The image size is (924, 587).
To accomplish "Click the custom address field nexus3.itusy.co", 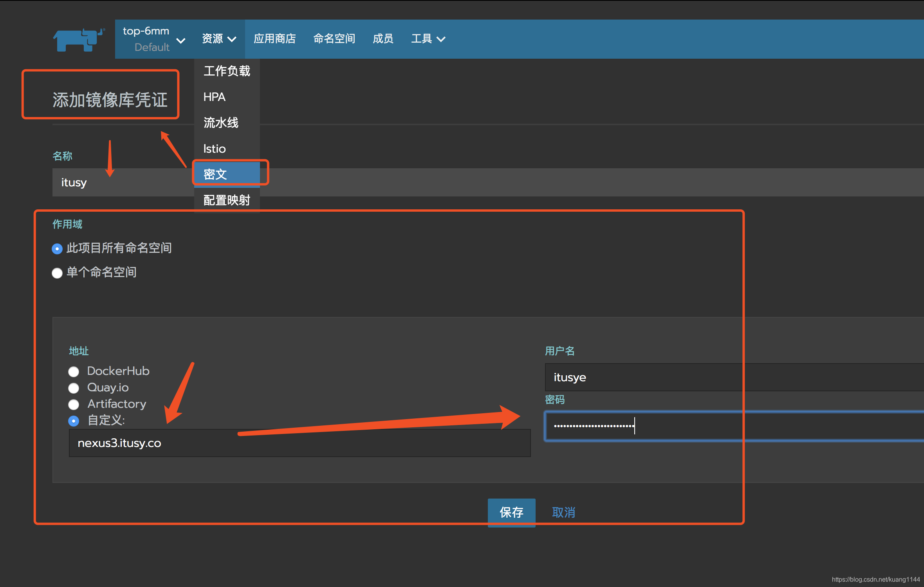I will click(300, 443).
